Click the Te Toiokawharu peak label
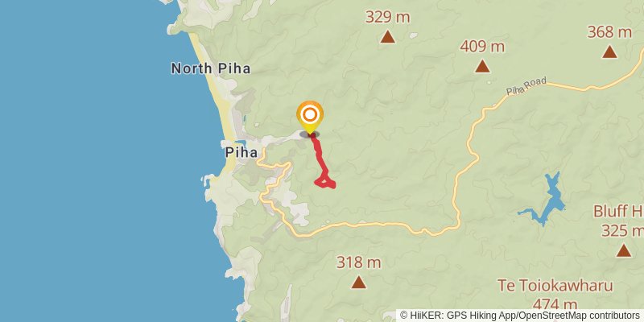This screenshot has height=322, width=644. [555, 286]
